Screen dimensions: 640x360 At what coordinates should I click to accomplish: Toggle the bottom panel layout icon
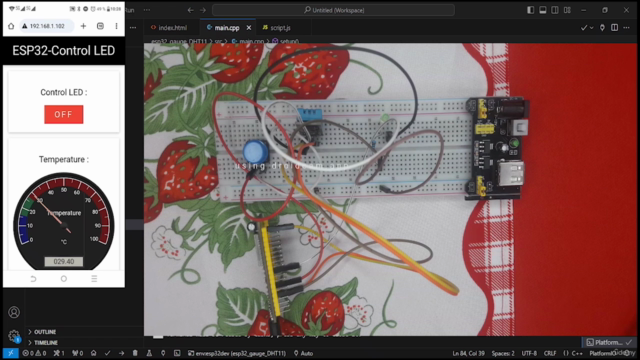(x=543, y=10)
